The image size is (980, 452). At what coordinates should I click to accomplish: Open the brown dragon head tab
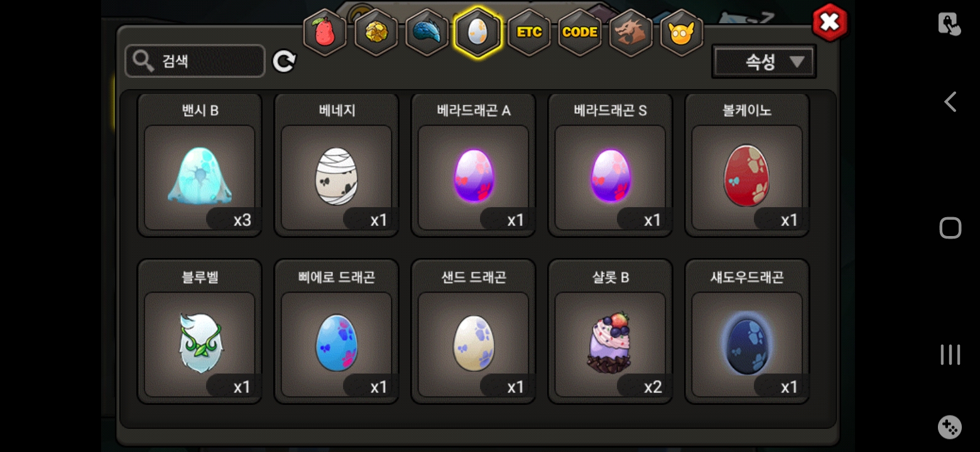pos(631,33)
